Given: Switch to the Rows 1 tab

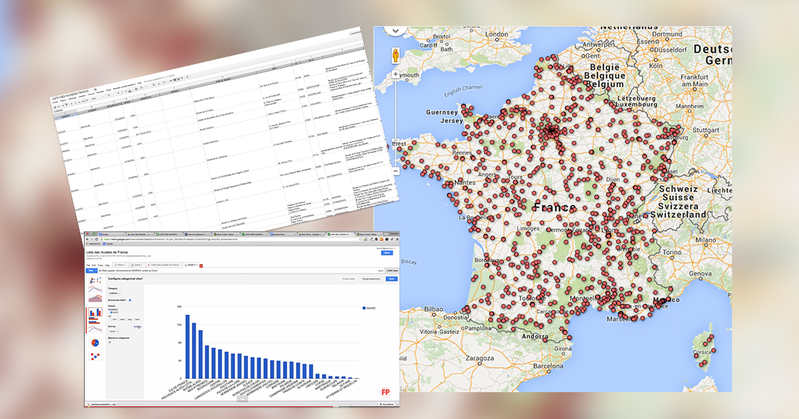Looking at the screenshot, I should 121,265.
